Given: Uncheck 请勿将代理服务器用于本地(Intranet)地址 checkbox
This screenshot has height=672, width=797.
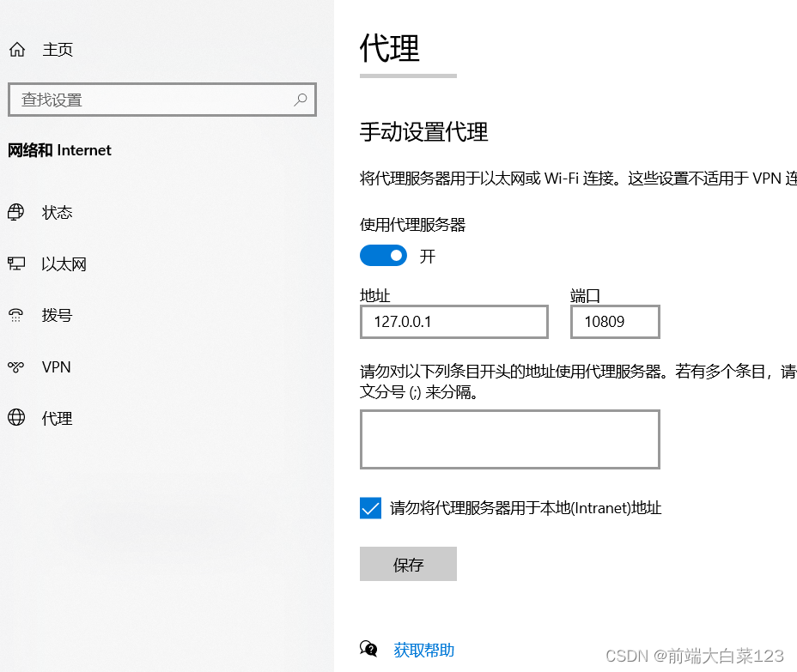Looking at the screenshot, I should pos(370,508).
